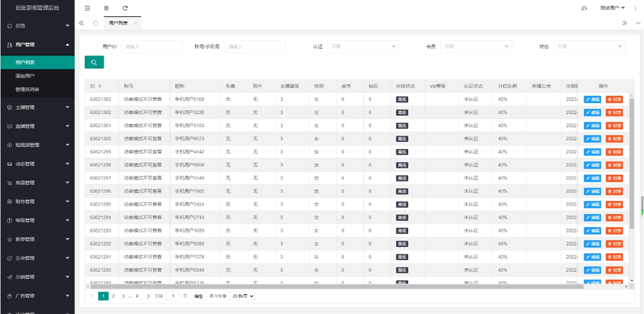
Task: Ban user 63621298 with 封禁 button
Action: pyautogui.click(x=614, y=165)
